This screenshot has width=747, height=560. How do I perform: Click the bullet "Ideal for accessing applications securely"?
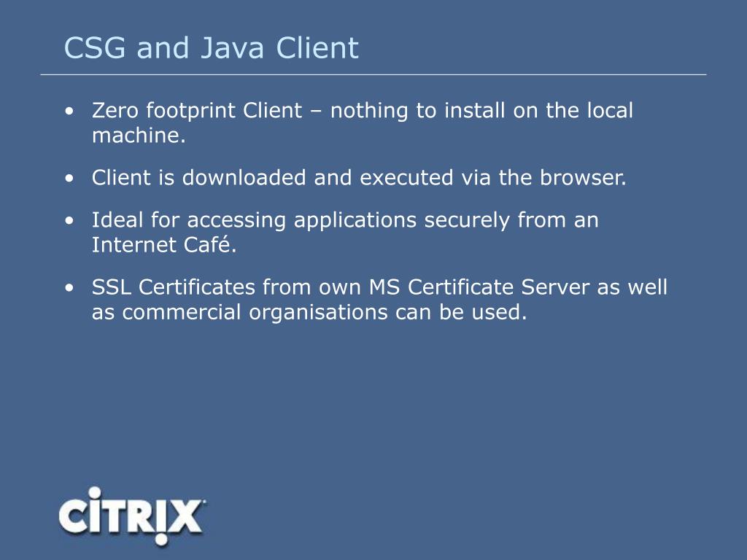coord(345,233)
